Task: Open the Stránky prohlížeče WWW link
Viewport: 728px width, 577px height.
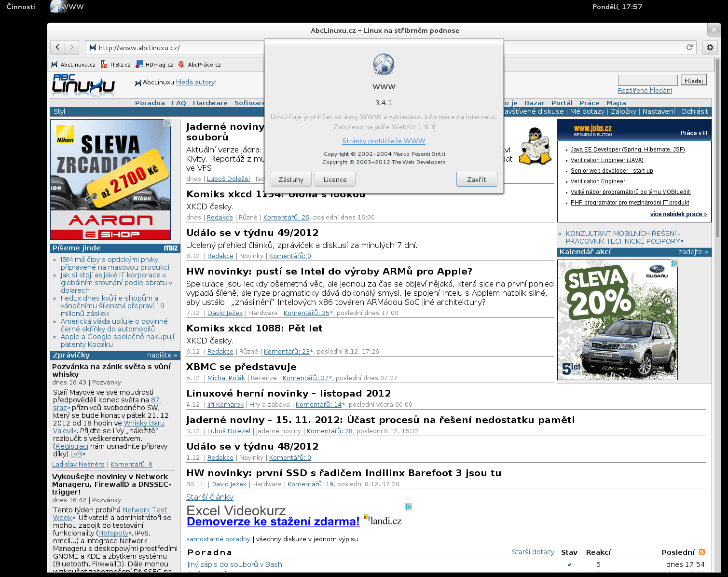Action: (384, 141)
